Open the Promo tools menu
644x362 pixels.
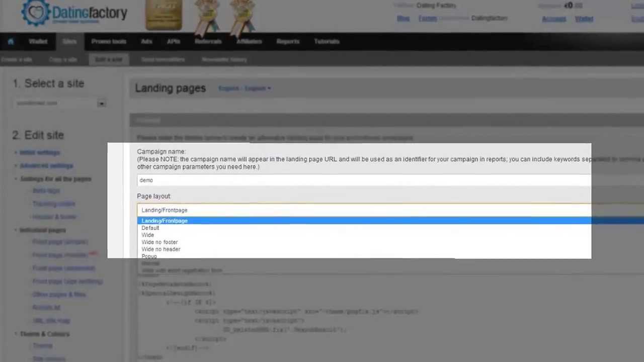[x=109, y=42]
